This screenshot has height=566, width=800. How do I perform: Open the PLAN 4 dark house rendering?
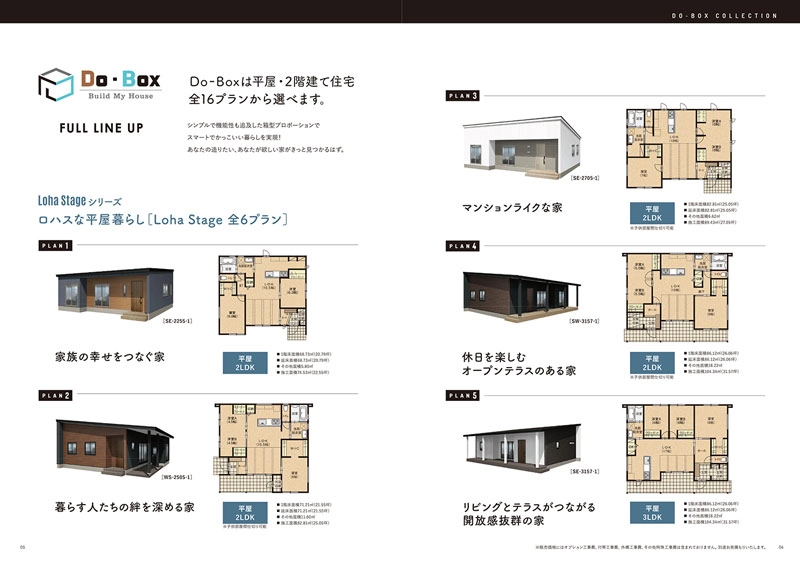tap(521, 297)
